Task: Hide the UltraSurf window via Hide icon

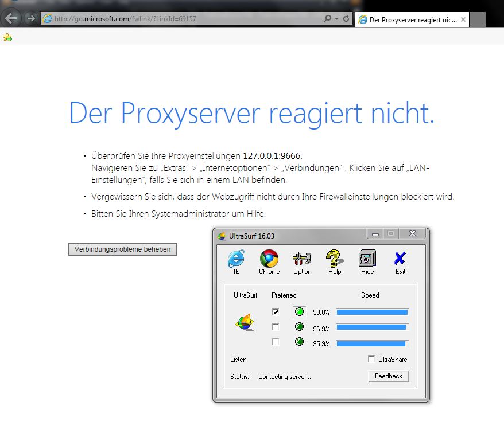Action: [x=367, y=263]
